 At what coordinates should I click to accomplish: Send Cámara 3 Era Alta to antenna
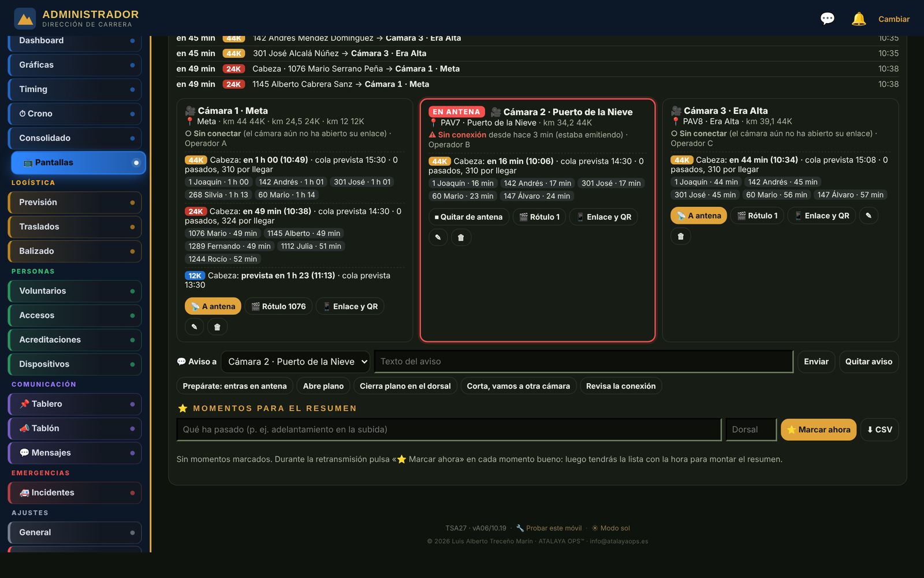point(699,215)
